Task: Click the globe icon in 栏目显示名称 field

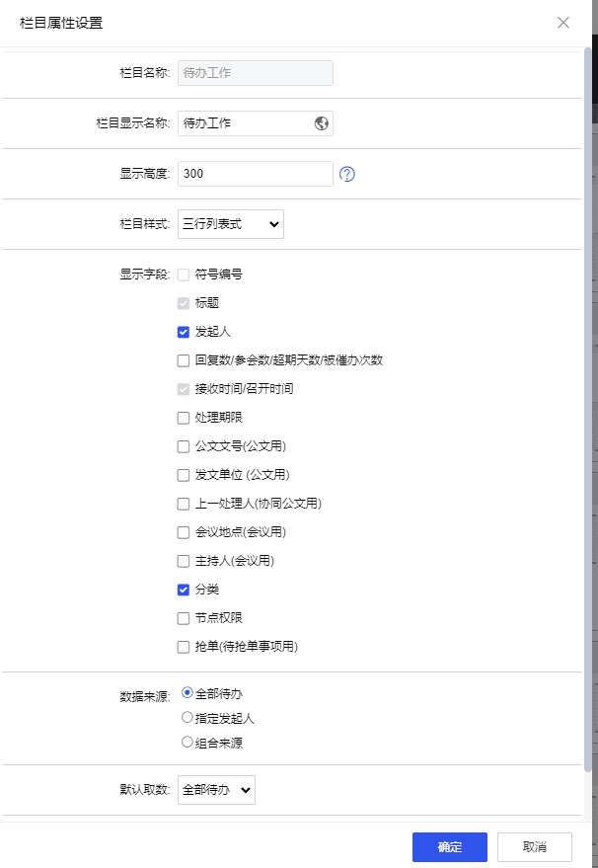Action: coord(322,123)
